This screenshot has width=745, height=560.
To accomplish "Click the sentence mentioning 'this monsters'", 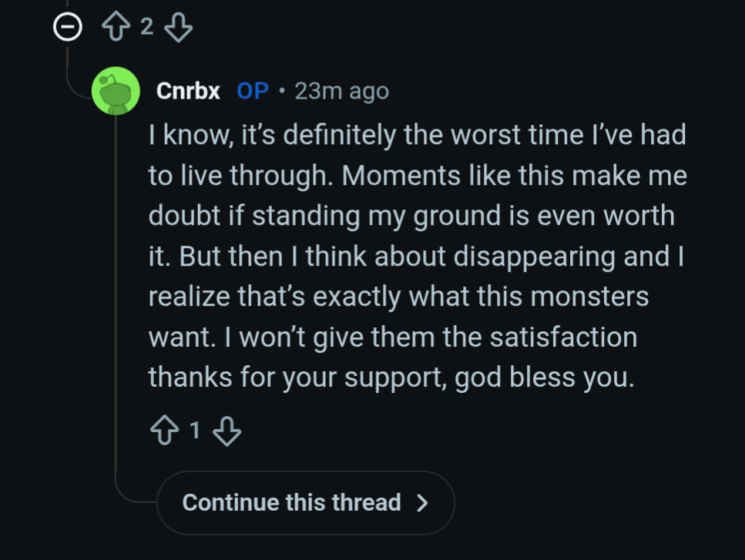I will [398, 297].
